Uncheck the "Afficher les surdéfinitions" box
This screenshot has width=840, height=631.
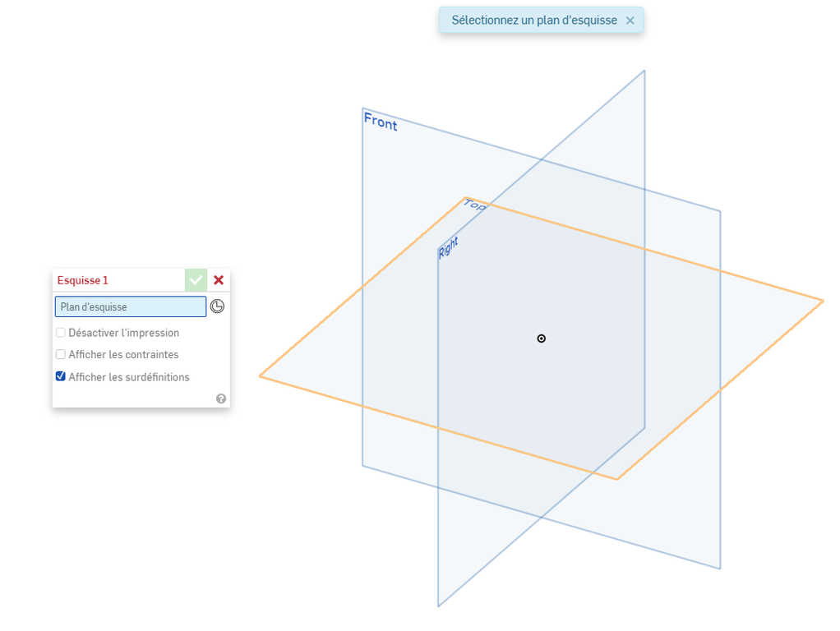[x=61, y=376]
